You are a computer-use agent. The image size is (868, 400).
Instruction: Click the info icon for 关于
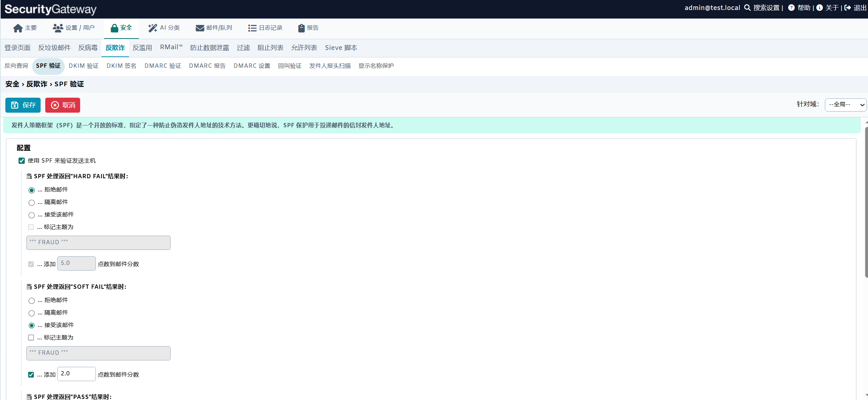tap(820, 8)
